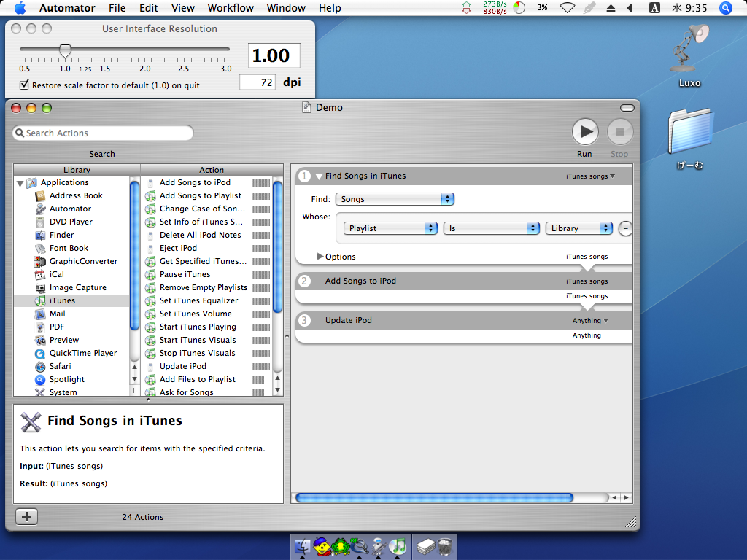Open the Is comparison dropdown
Screen dimensions: 747x560
pos(491,228)
